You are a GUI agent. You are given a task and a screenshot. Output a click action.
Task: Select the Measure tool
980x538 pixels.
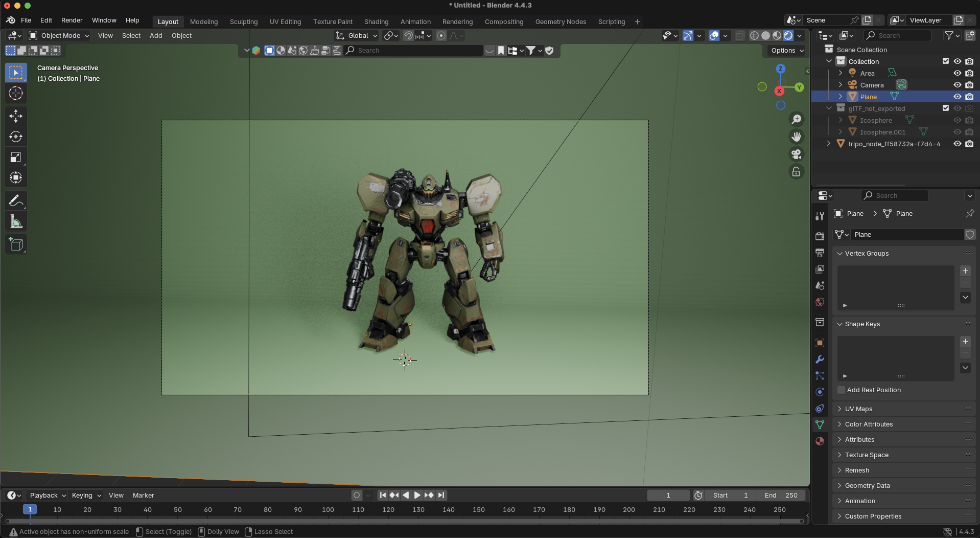click(x=16, y=222)
